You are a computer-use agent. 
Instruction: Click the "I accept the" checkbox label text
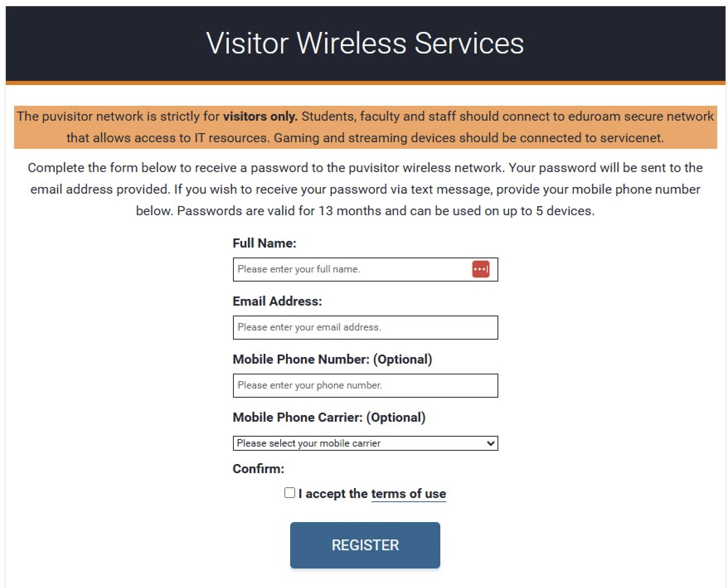[333, 494]
